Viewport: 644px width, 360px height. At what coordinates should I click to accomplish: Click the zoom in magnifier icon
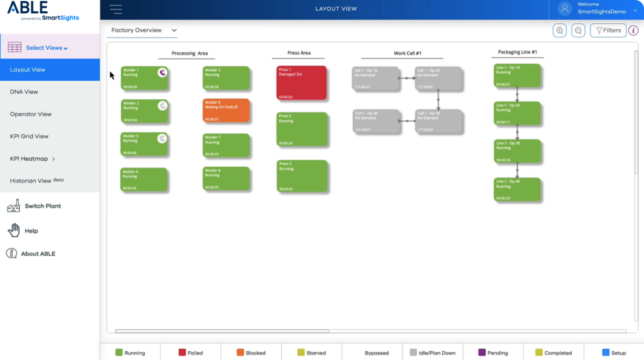559,30
